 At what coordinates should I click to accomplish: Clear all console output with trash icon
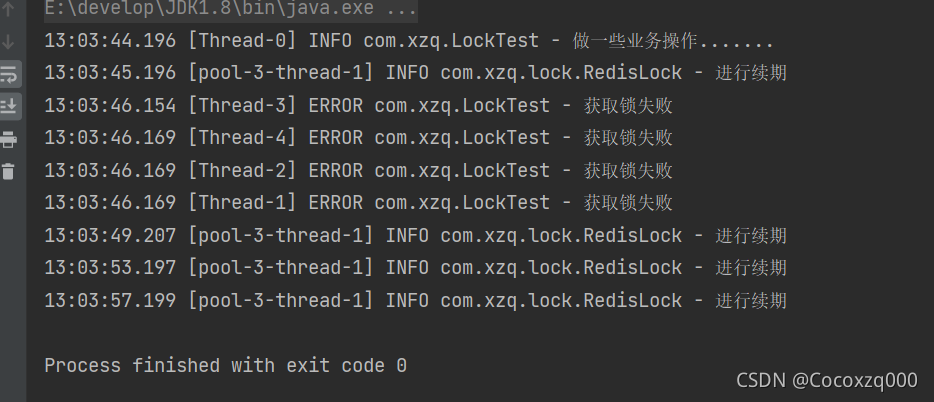8,172
